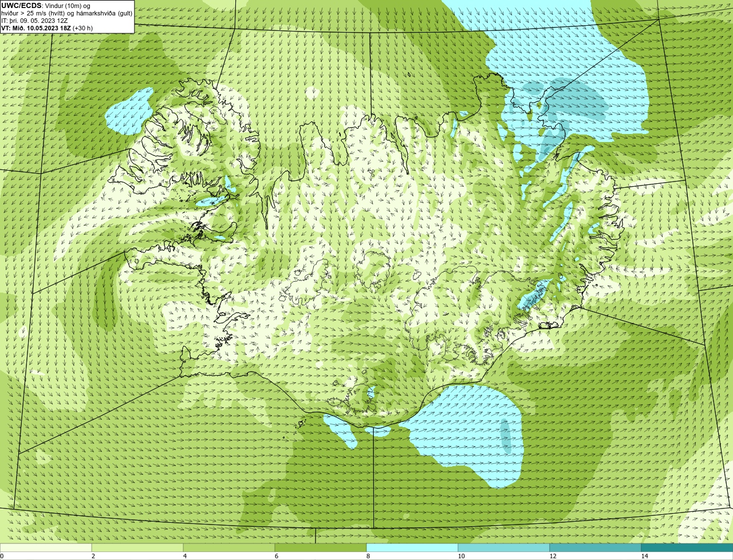
Task: Click the 12–14 m/s teal legend swatch
Action: pos(596,547)
